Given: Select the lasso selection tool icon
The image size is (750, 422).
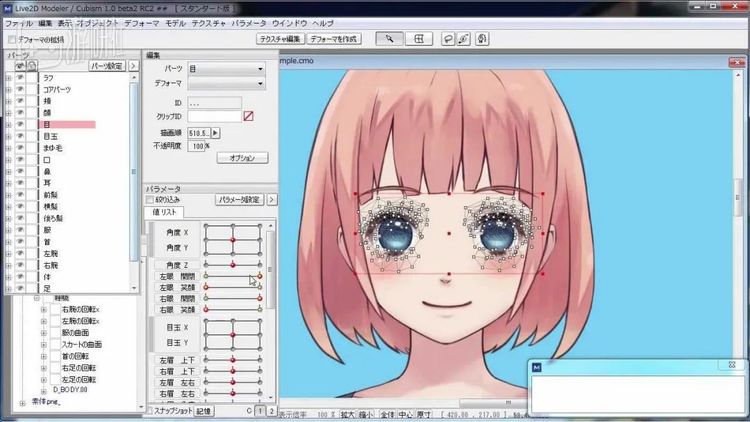Looking at the screenshot, I should pyautogui.click(x=449, y=39).
